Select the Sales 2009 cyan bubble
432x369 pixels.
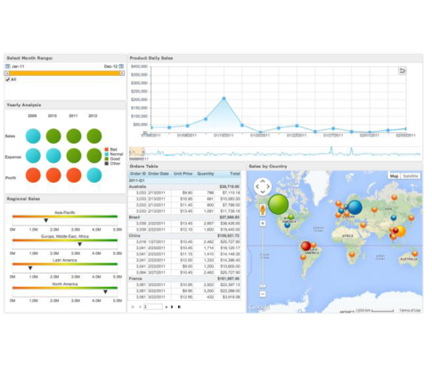[x=33, y=136]
